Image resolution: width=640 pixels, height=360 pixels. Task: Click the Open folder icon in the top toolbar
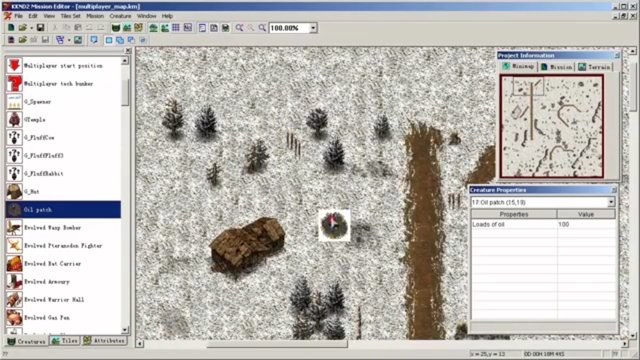coord(22,28)
